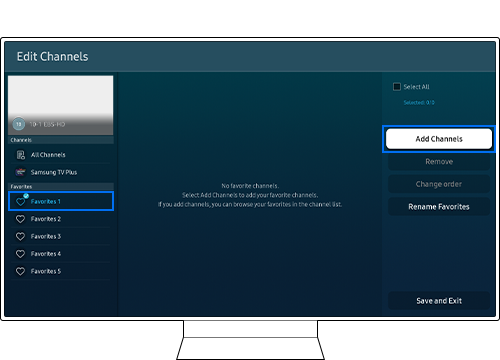Click the Edit Channels title

[53, 57]
